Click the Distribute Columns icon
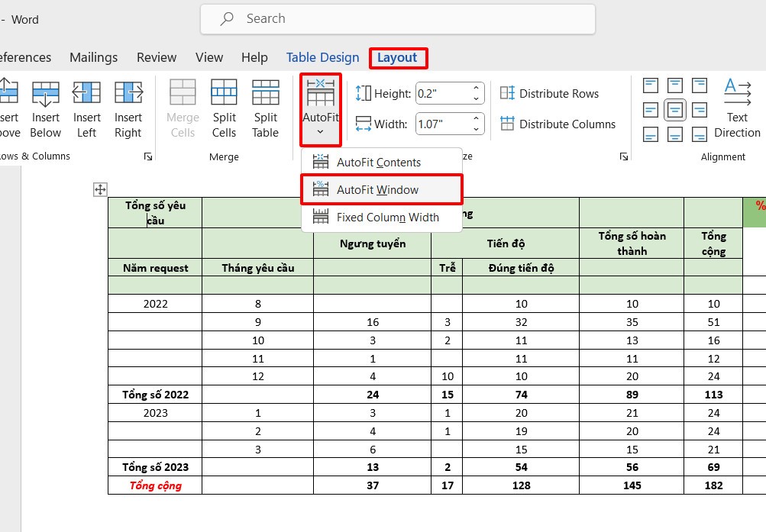 (507, 124)
